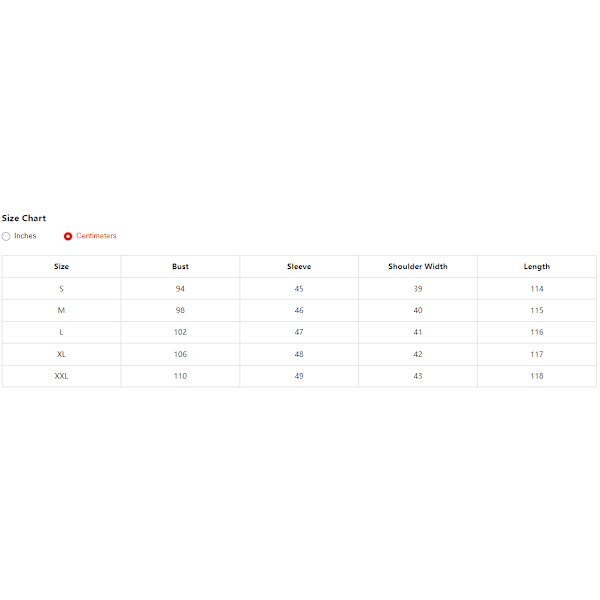Click the Shoulder Width column header
This screenshot has height=600, width=600.
418,267
